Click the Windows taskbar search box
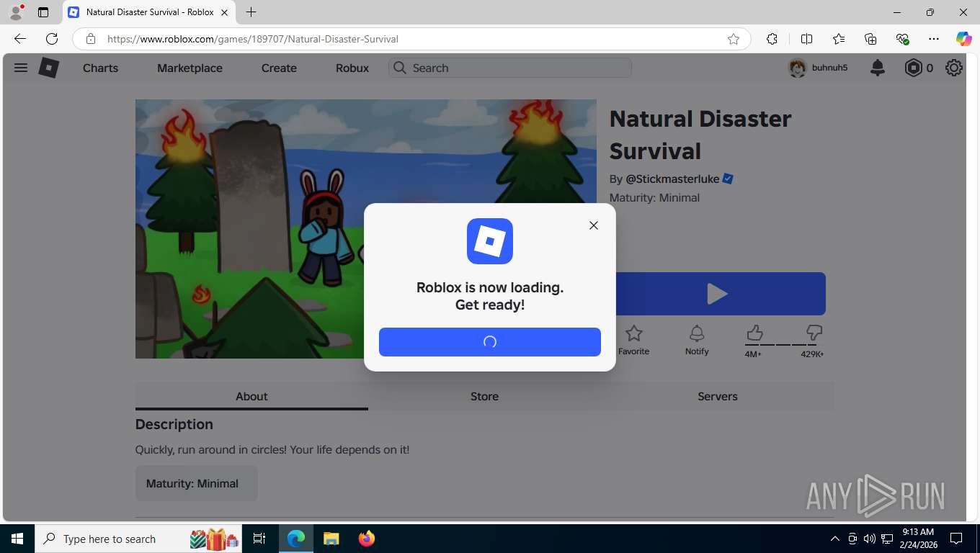Viewport: 980px width, 553px height. coord(139,539)
